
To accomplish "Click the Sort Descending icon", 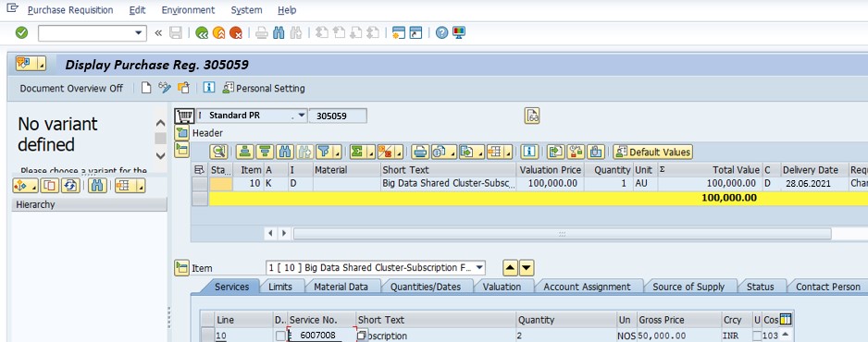I will (266, 152).
